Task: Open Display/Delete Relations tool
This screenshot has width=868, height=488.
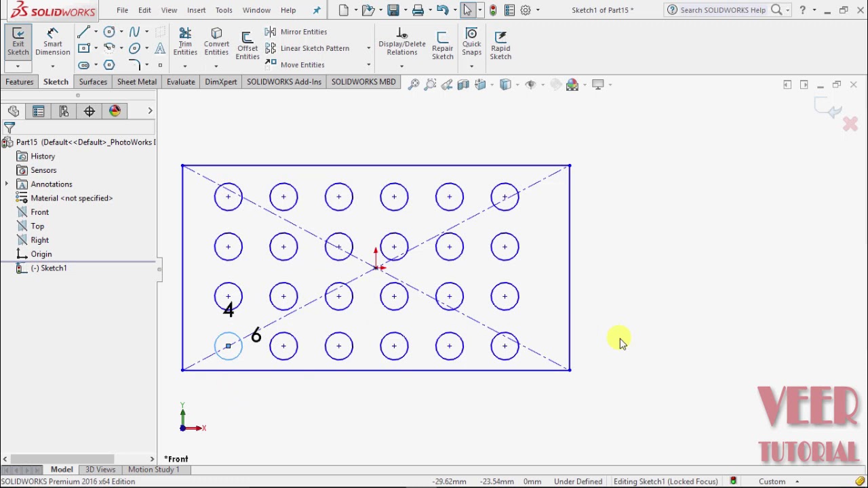Action: [402, 42]
